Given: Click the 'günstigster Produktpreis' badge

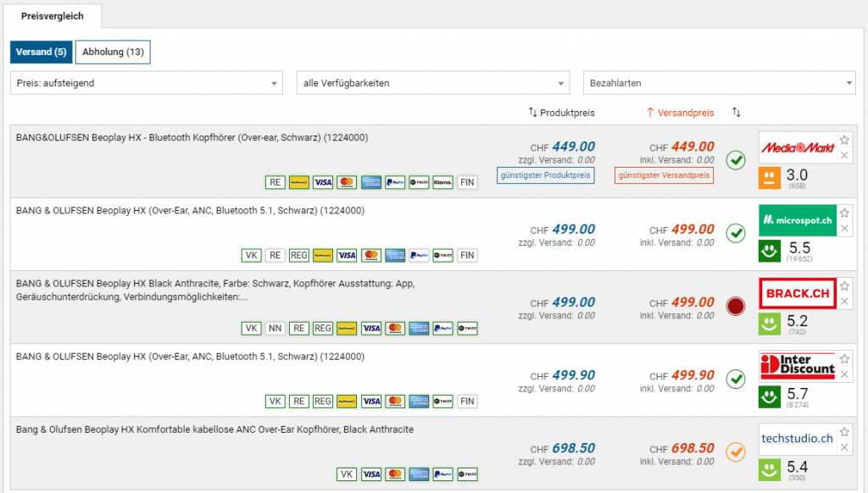Looking at the screenshot, I should pos(546,175).
